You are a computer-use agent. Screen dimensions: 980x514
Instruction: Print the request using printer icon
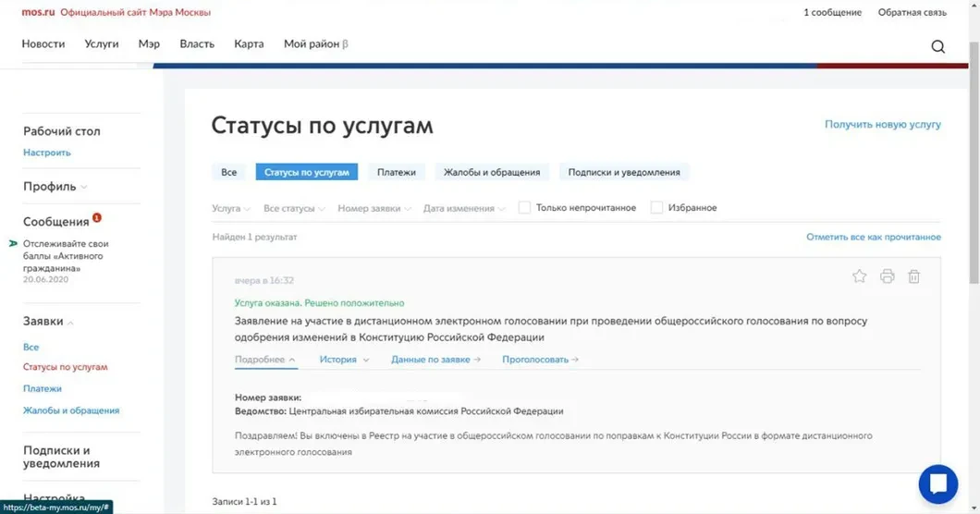pos(887,276)
